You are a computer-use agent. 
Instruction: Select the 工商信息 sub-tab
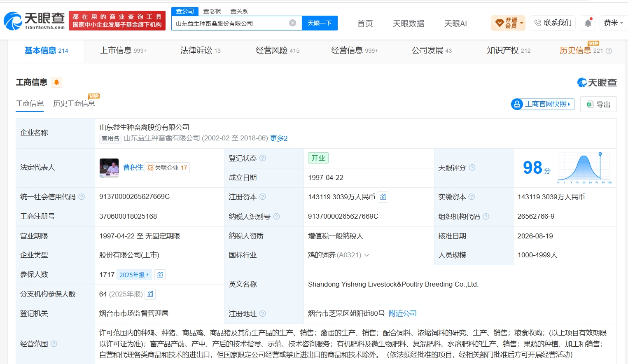pyautogui.click(x=30, y=103)
